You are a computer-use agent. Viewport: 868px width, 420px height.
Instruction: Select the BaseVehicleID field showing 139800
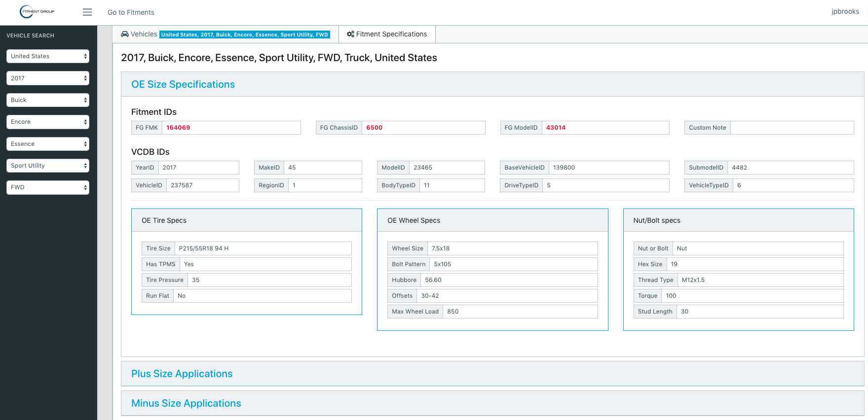coord(609,168)
